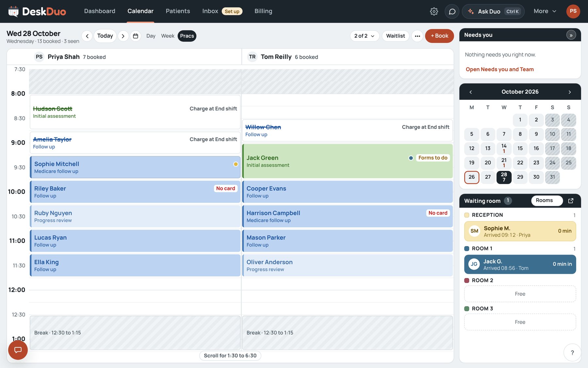Screen dimensions: 588x368
Task: Expand the 2 of 2 practitioners dropdown
Action: [x=365, y=36]
